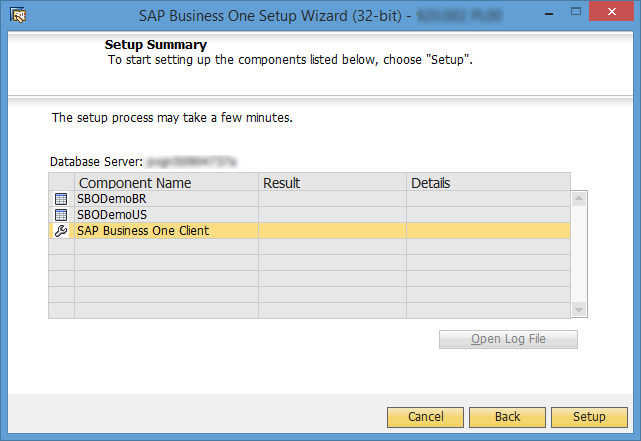Click the Details column header
The width and height of the screenshot is (641, 441).
coord(489,182)
